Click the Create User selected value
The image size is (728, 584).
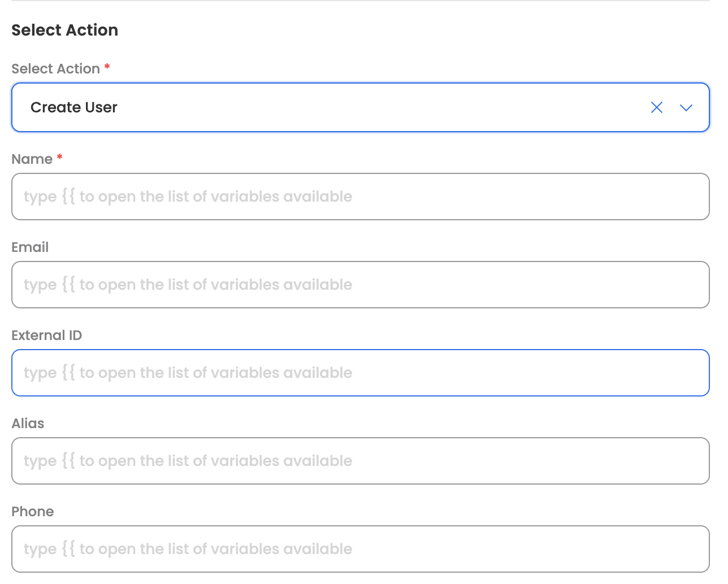click(x=74, y=107)
